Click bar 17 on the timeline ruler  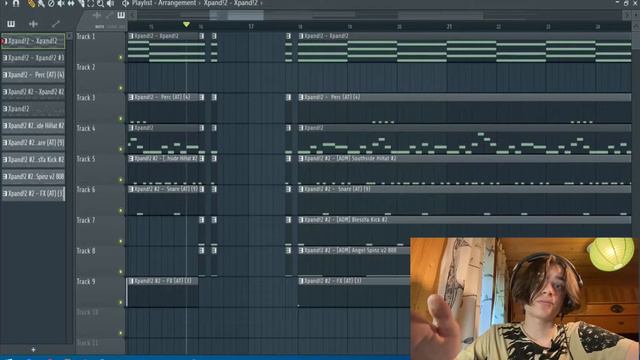coord(251,27)
